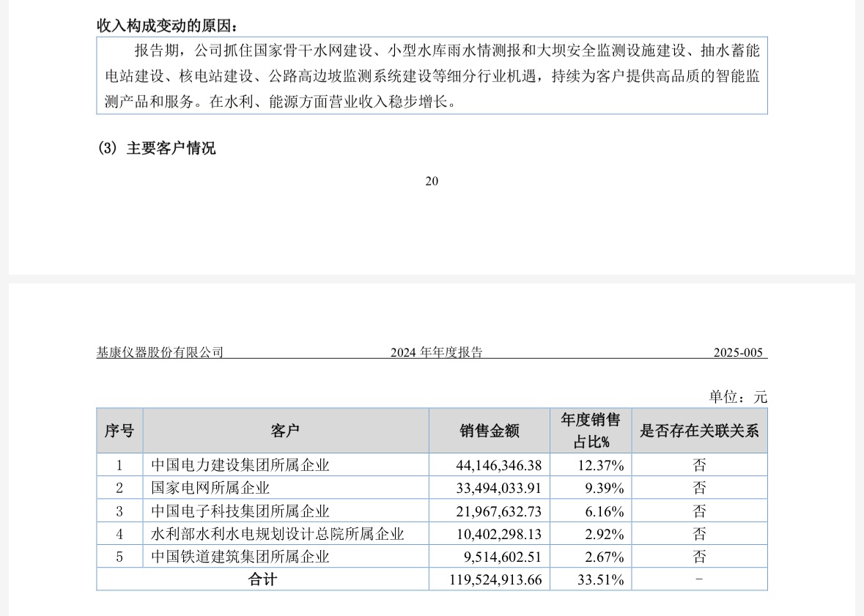
Task: Click the paragraph beginning 报告期，公司抓住国家骨干水网建设
Action: pyautogui.click(x=432, y=76)
